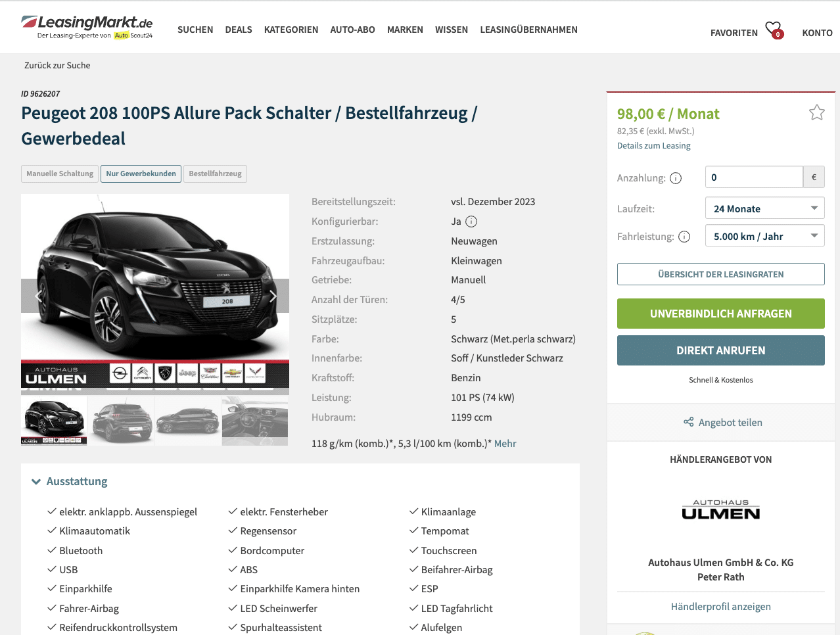Click the LeasingMarkt.de logo

pos(87,27)
